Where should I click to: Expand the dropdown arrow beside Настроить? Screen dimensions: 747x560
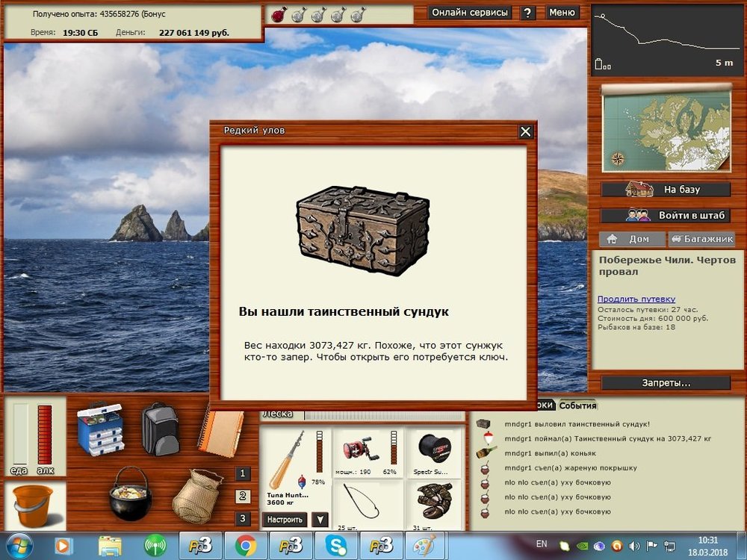click(x=320, y=520)
